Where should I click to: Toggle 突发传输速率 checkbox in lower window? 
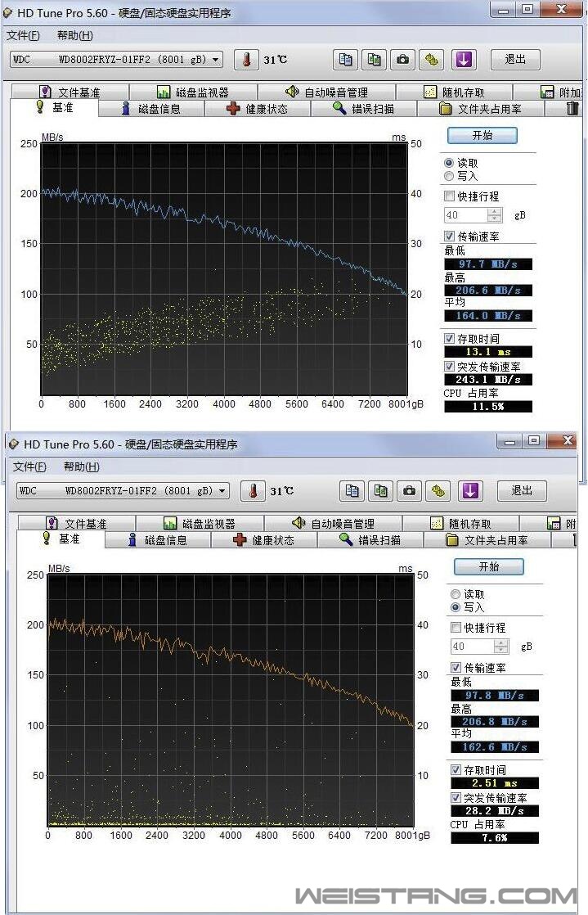pos(456,798)
